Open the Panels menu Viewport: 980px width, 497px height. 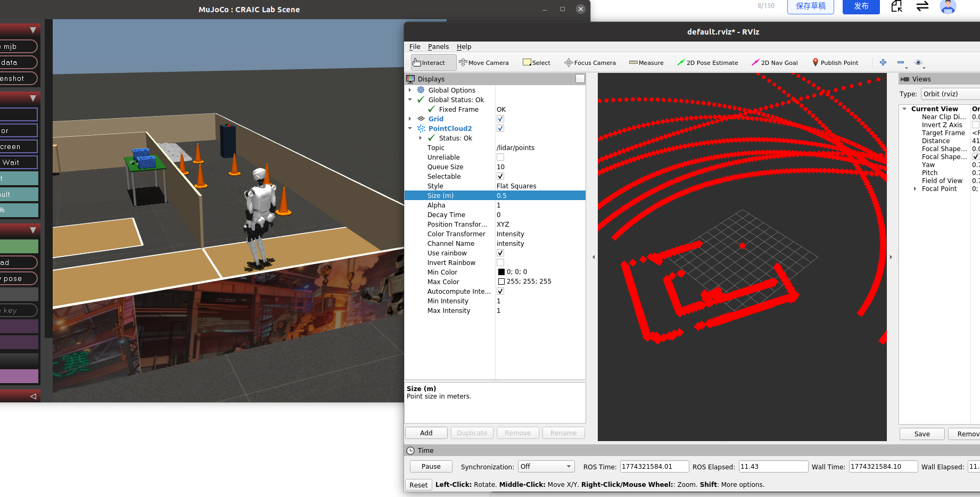click(438, 47)
